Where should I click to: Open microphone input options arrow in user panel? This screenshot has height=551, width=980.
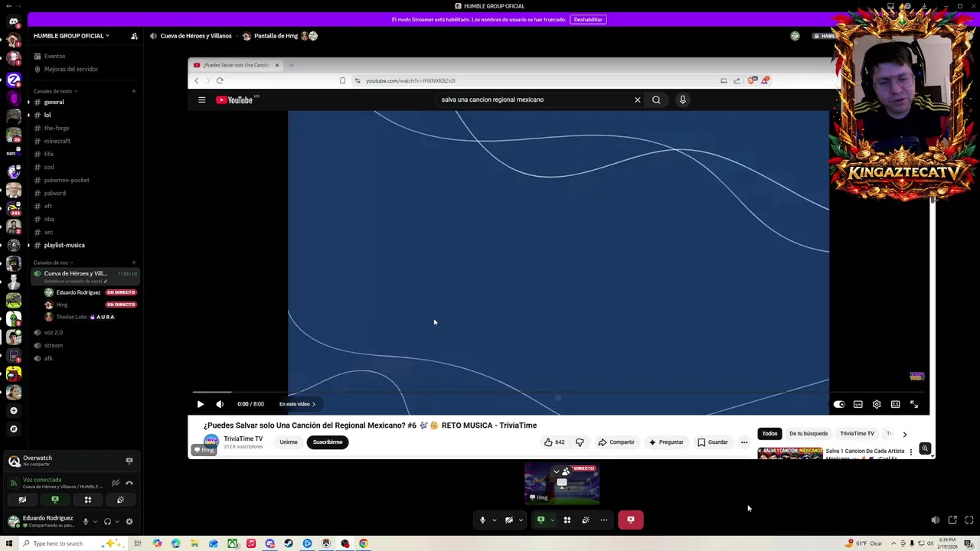tap(95, 522)
